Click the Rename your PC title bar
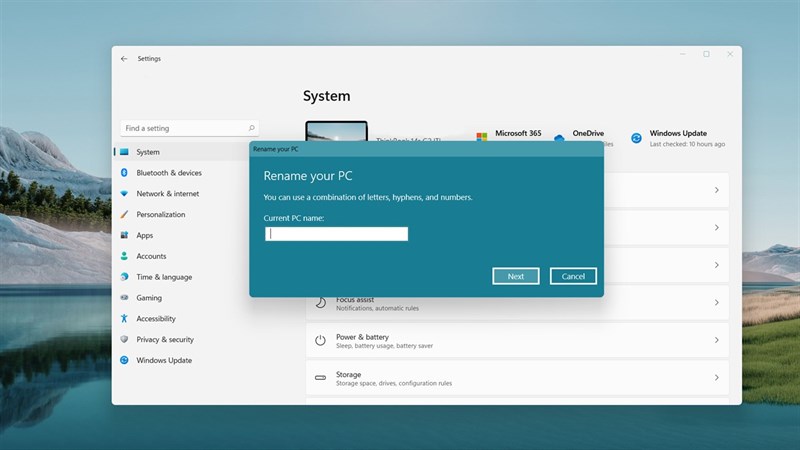The height and width of the screenshot is (450, 800). [426, 149]
